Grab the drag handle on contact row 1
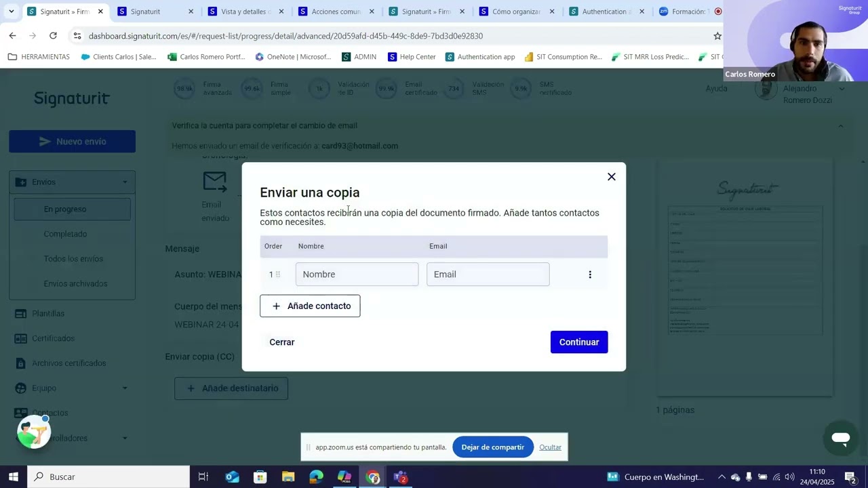This screenshot has height=488, width=868. pos(277,274)
